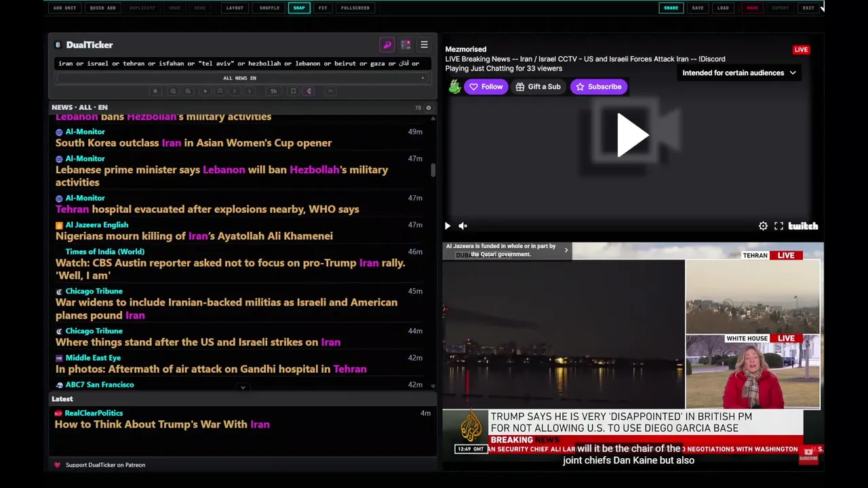Screen dimensions: 868x488
Task: Click QUICK ADD in top toolbar
Action: coord(102,8)
